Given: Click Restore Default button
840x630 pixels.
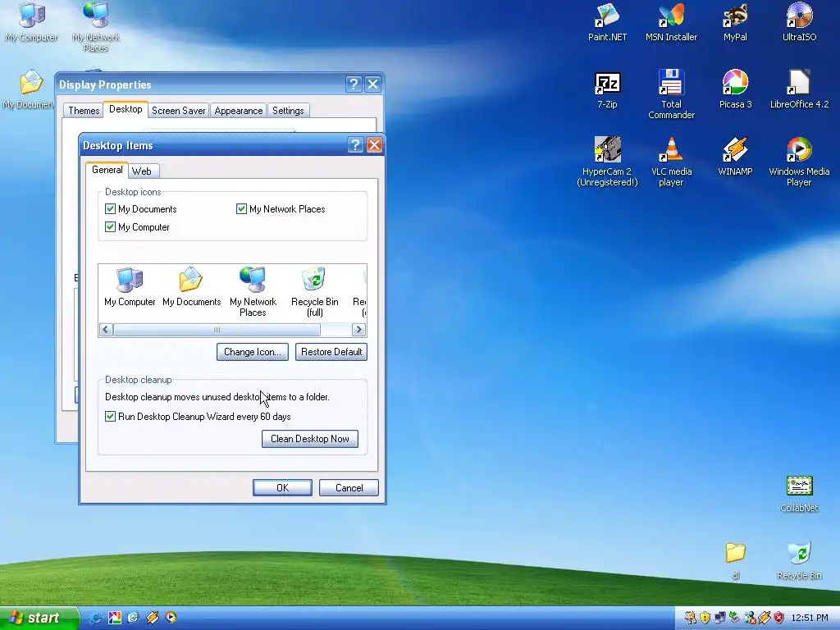Looking at the screenshot, I should click(x=331, y=352).
